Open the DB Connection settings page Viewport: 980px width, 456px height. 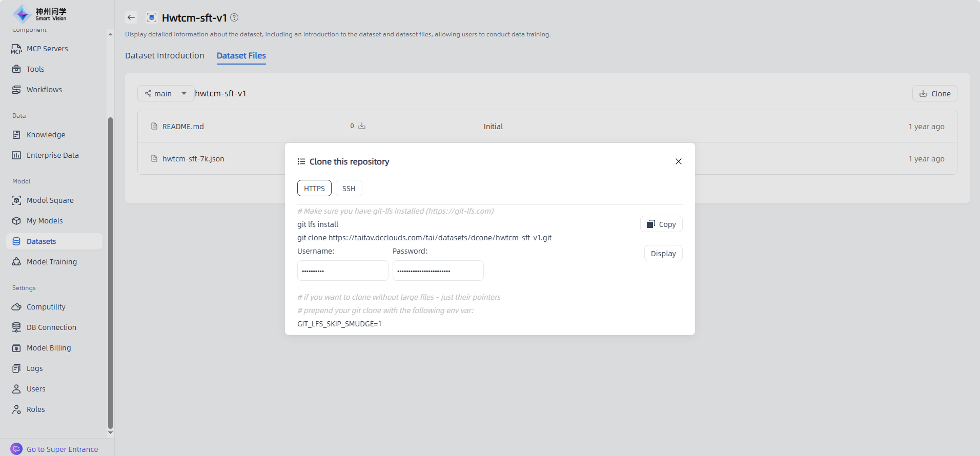pyautogui.click(x=51, y=327)
